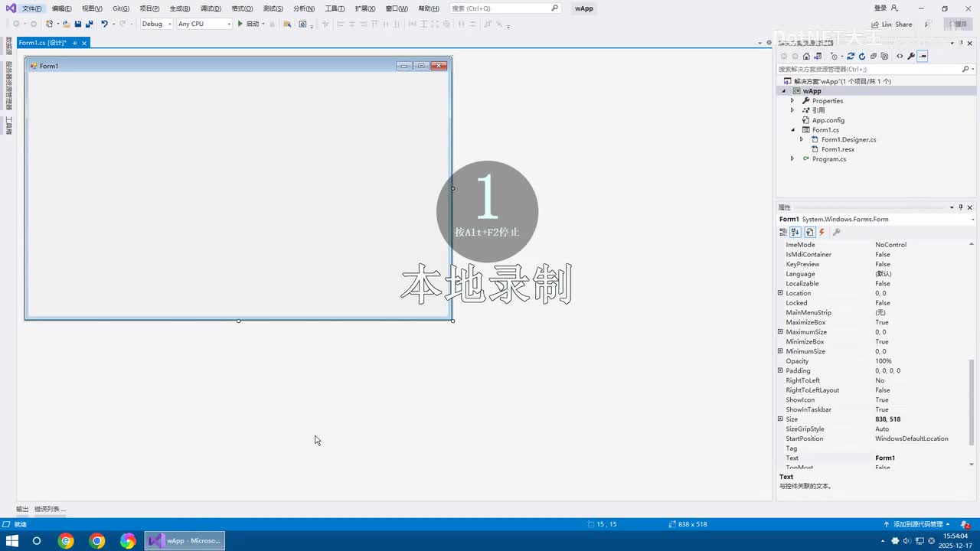Expand Program.cs node
The image size is (980, 551).
[x=792, y=159]
